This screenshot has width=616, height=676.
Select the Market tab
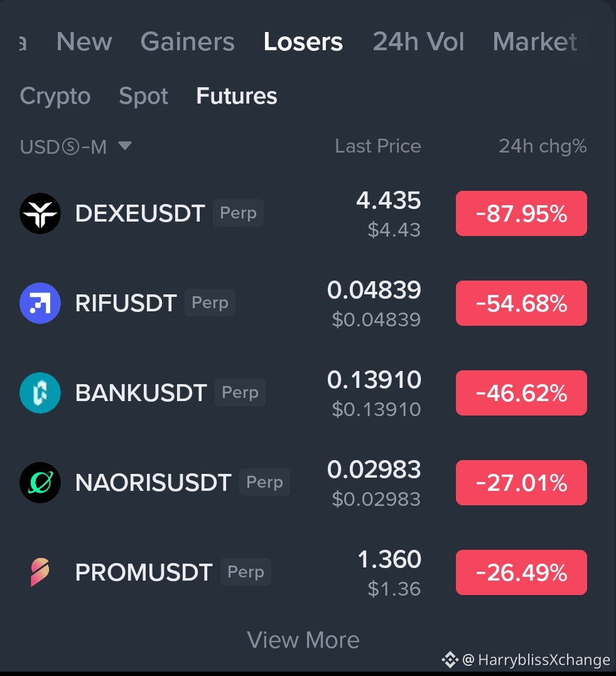(x=535, y=42)
